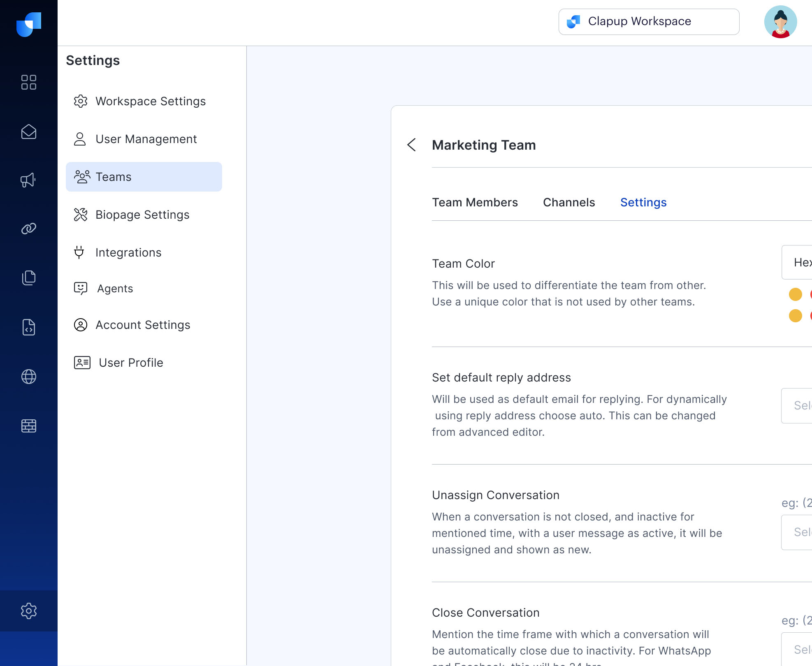The image size is (812, 666).
Task: Click the Account Settings circle user icon
Action: pyautogui.click(x=81, y=325)
